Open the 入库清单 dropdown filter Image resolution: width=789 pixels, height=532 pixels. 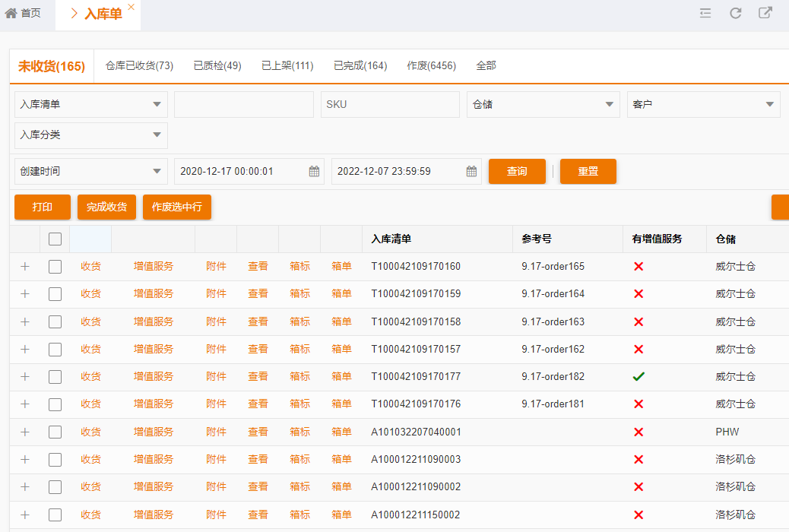91,104
